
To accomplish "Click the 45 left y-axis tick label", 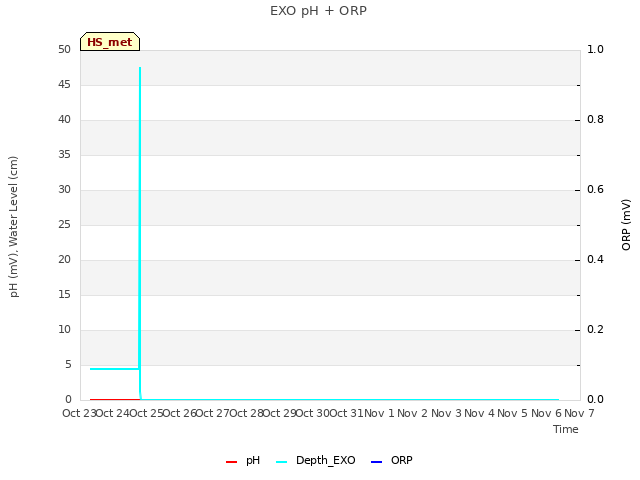I will pos(64,84).
